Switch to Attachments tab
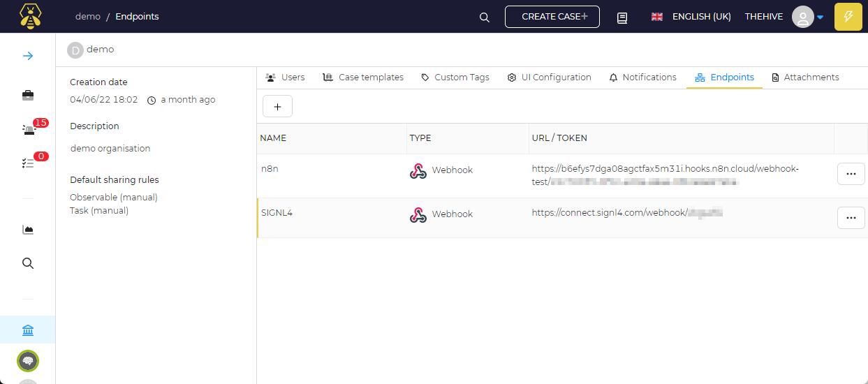Screen dimensions: 868x384 pyautogui.click(x=805, y=77)
